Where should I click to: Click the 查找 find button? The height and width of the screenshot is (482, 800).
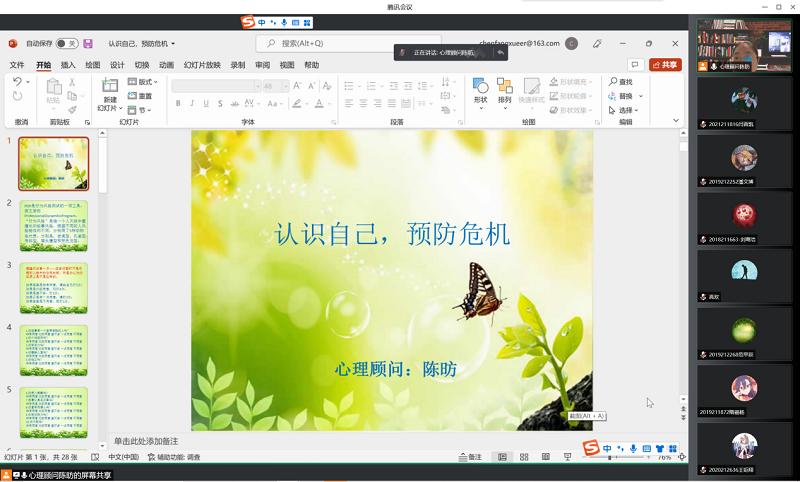coord(621,82)
